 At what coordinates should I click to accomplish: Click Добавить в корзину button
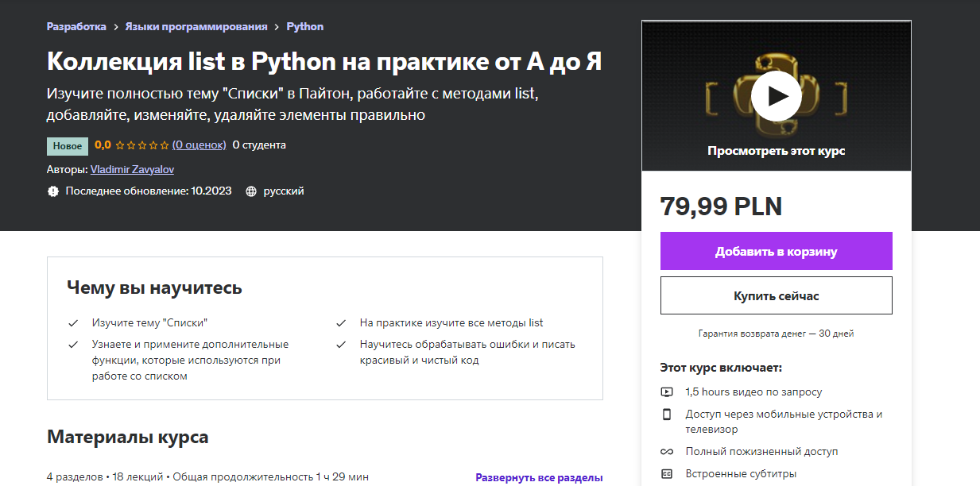(776, 251)
